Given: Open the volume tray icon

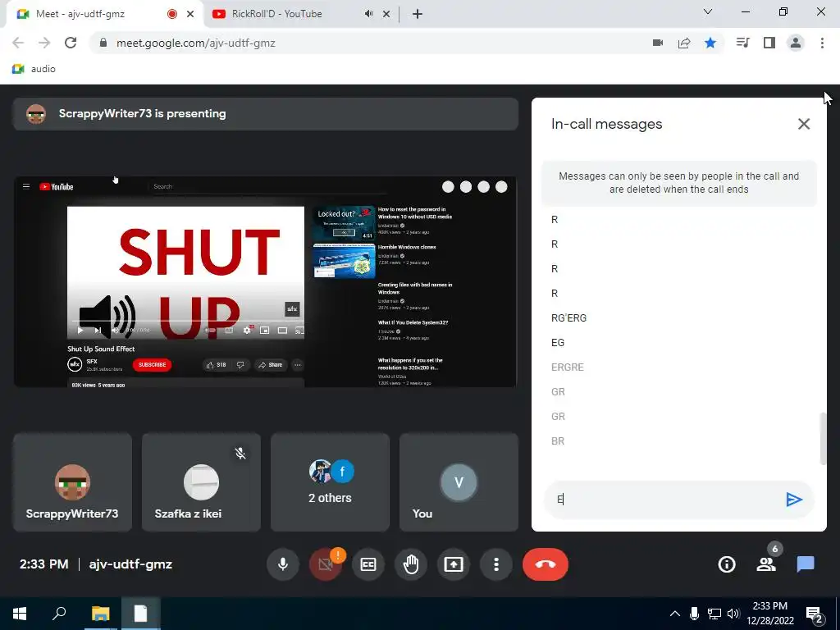Looking at the screenshot, I should (733, 614).
